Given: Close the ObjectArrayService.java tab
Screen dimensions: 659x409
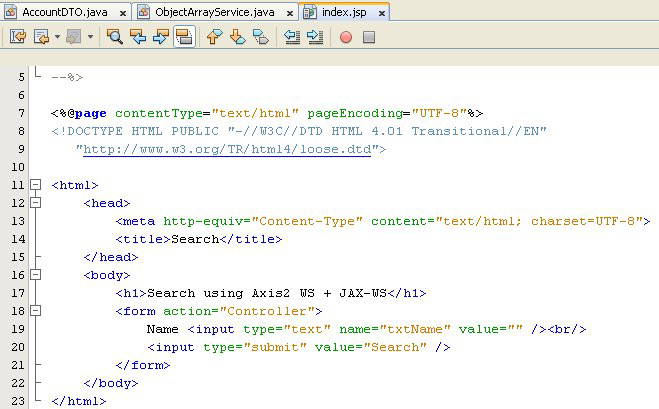Looking at the screenshot, I should (x=290, y=13).
